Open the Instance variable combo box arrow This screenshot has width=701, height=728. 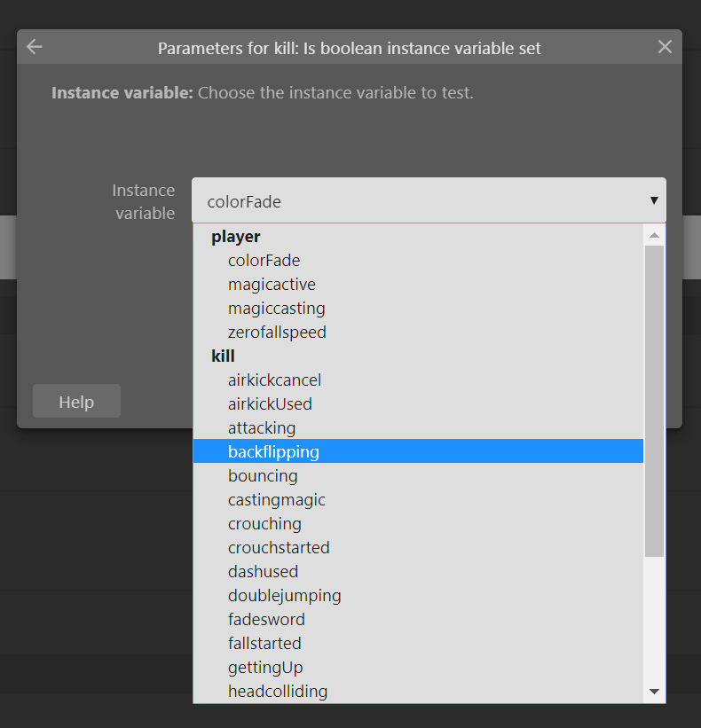[654, 200]
